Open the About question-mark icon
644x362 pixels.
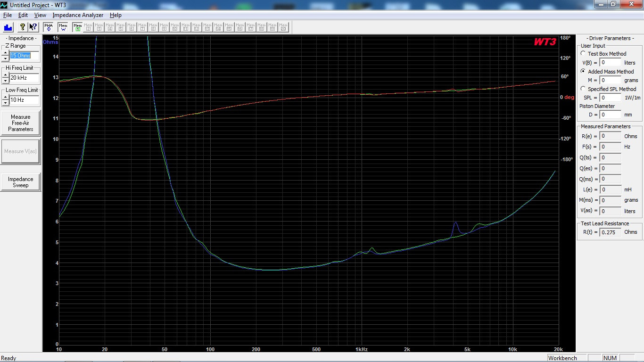(x=22, y=27)
